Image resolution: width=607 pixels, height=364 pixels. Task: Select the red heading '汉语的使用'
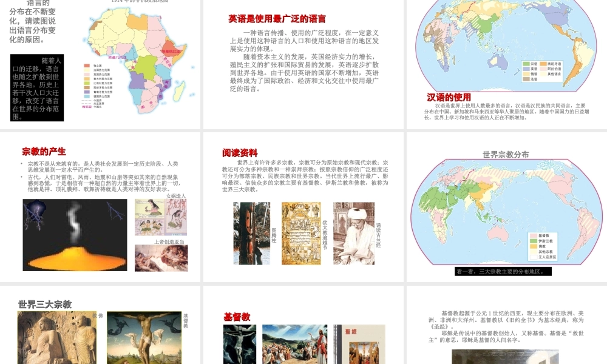pyautogui.click(x=449, y=98)
